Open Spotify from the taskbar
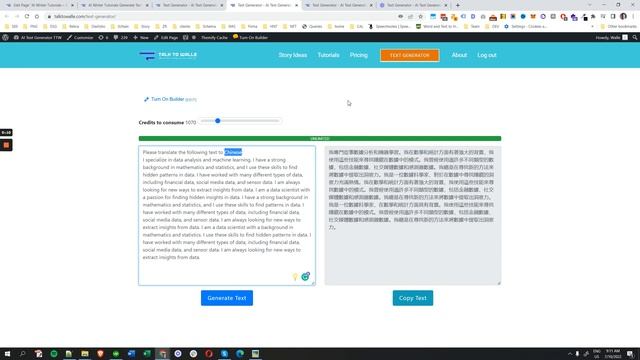The height and width of the screenshot is (360, 640). (54, 353)
